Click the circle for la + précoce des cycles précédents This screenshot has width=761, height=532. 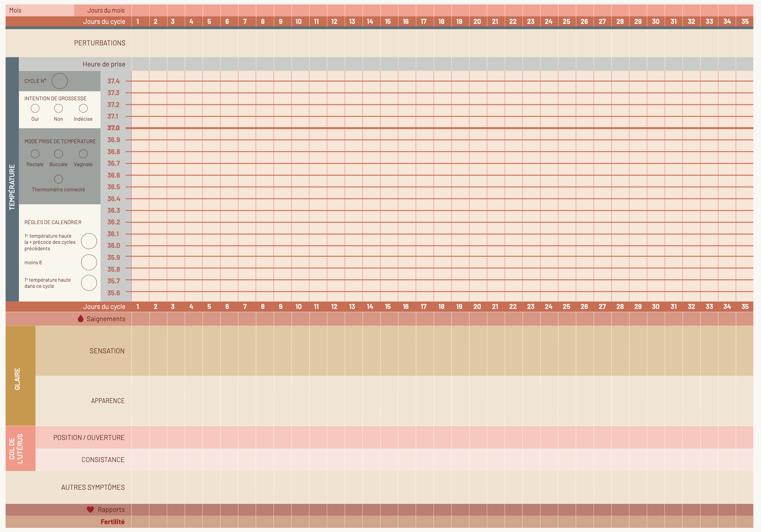89,241
